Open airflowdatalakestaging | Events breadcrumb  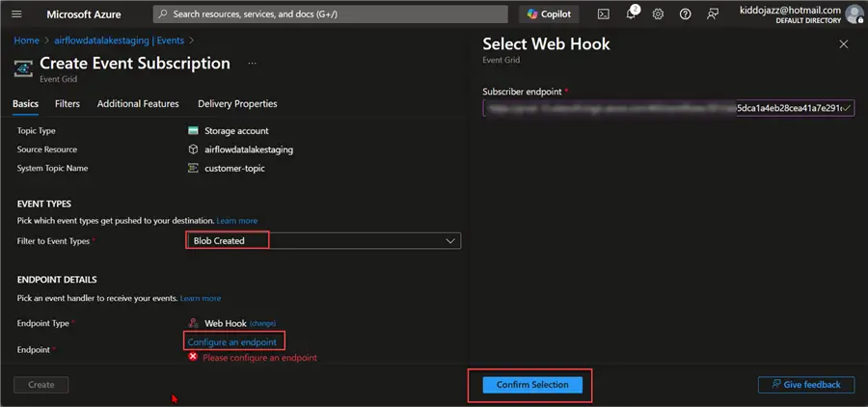click(x=119, y=41)
